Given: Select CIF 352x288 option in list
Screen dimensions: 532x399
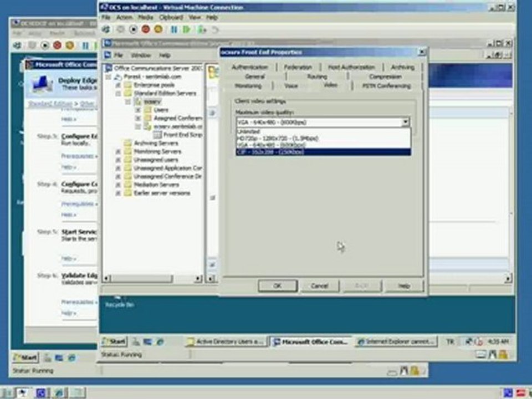Looking at the screenshot, I should [x=323, y=152].
